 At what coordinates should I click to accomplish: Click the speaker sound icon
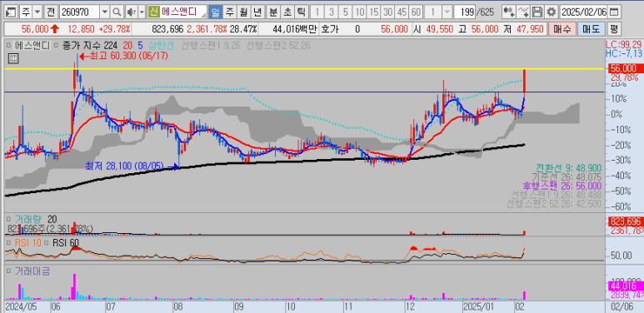point(131,12)
